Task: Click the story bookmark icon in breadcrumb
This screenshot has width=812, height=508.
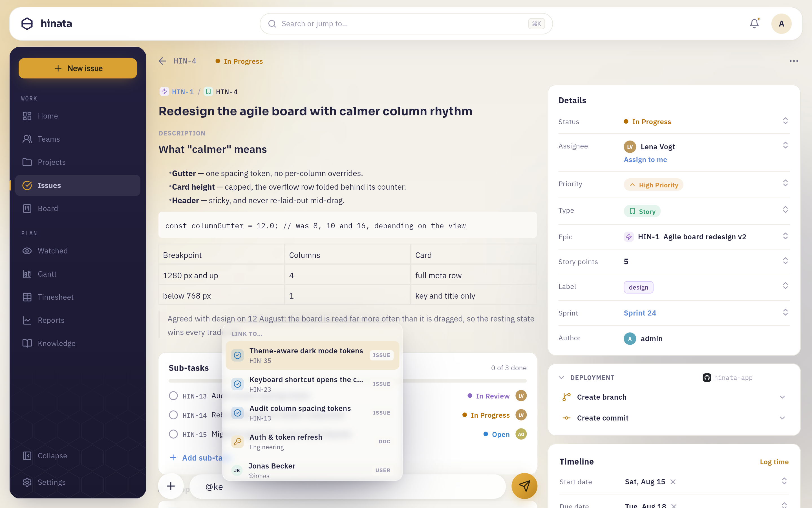Action: [x=208, y=91]
